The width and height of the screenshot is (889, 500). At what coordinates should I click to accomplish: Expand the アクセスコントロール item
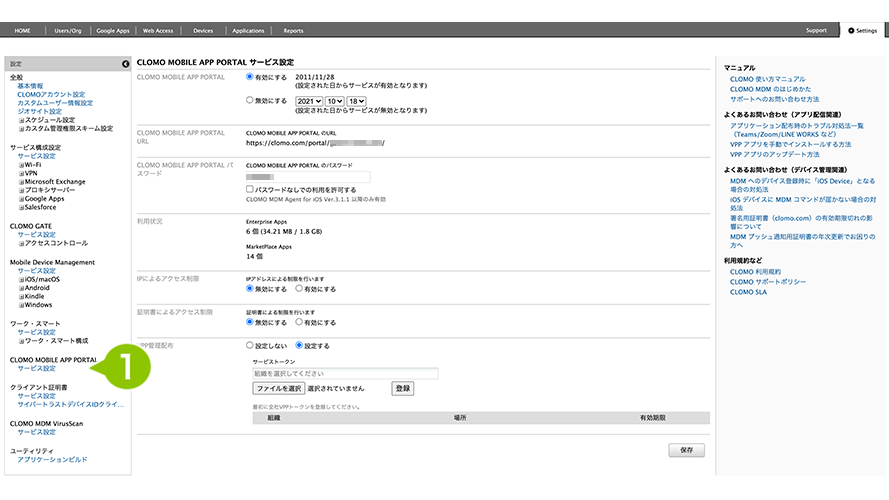tap(22, 243)
